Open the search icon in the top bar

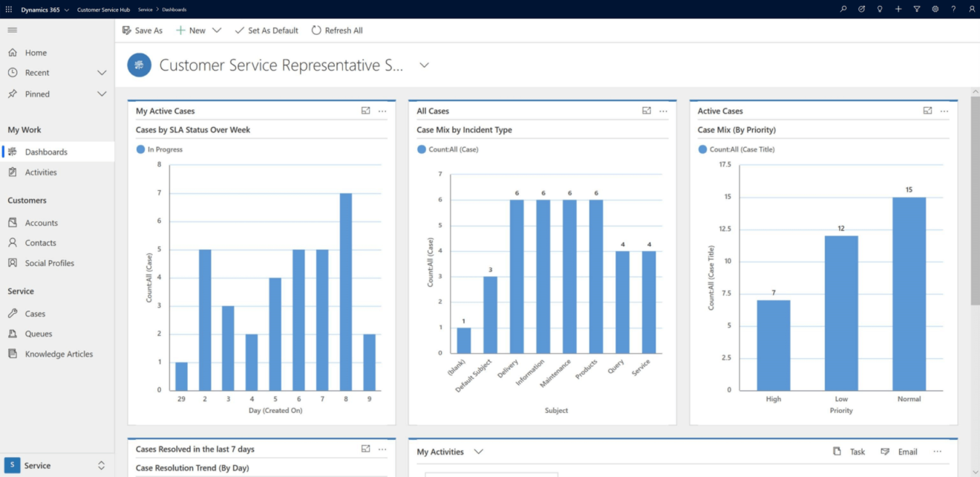click(843, 9)
